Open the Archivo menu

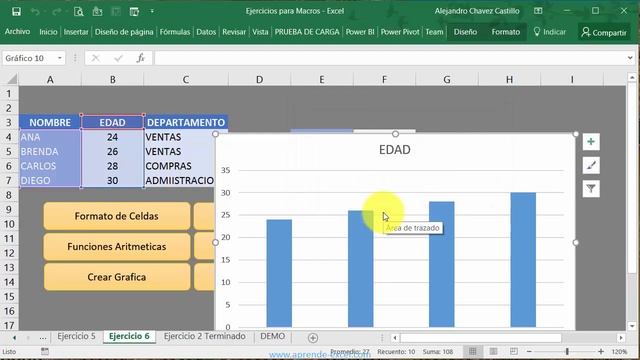[18, 31]
